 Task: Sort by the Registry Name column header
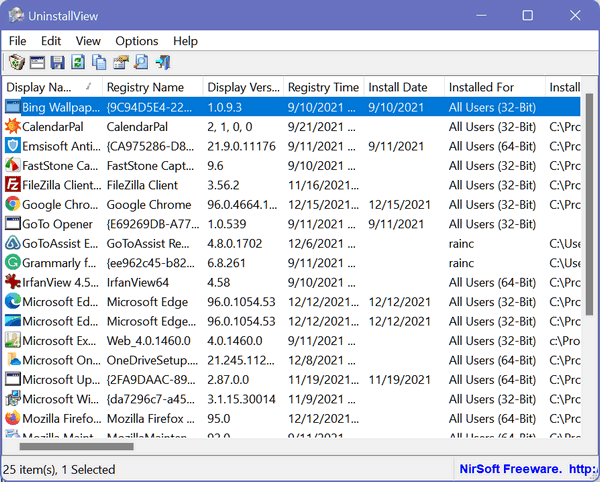click(153, 87)
